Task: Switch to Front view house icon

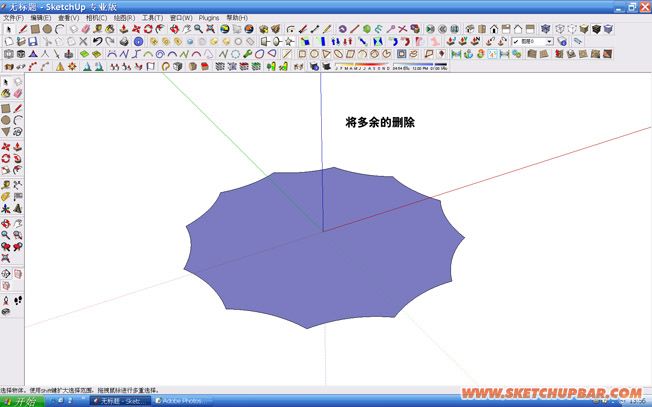Action: (x=494, y=29)
